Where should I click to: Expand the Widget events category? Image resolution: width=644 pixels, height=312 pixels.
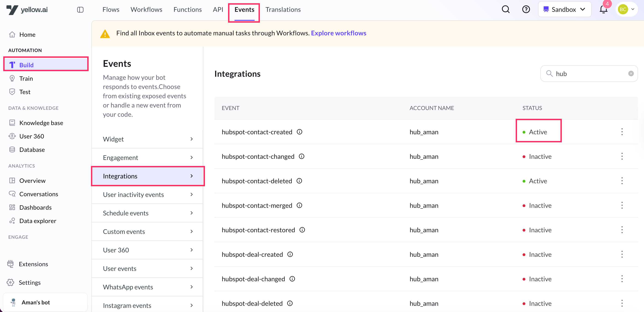(x=147, y=139)
